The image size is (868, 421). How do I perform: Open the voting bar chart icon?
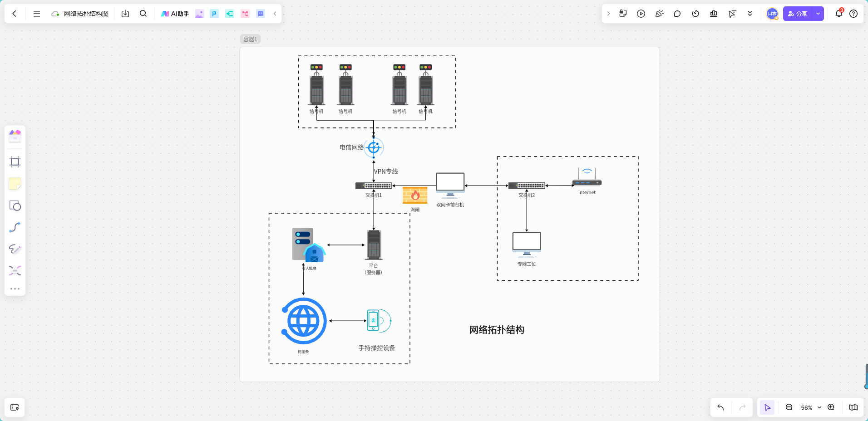714,14
